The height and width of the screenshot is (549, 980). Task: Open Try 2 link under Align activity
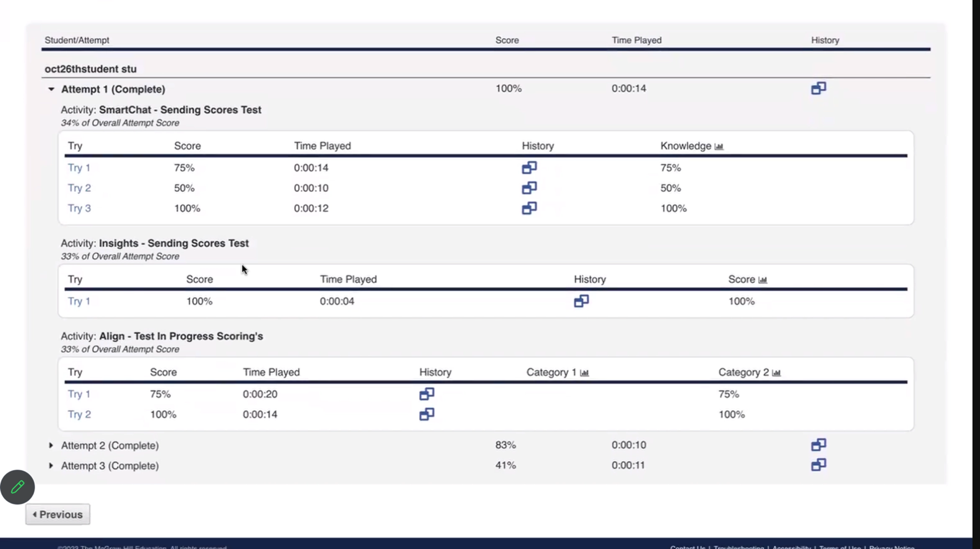pyautogui.click(x=79, y=414)
